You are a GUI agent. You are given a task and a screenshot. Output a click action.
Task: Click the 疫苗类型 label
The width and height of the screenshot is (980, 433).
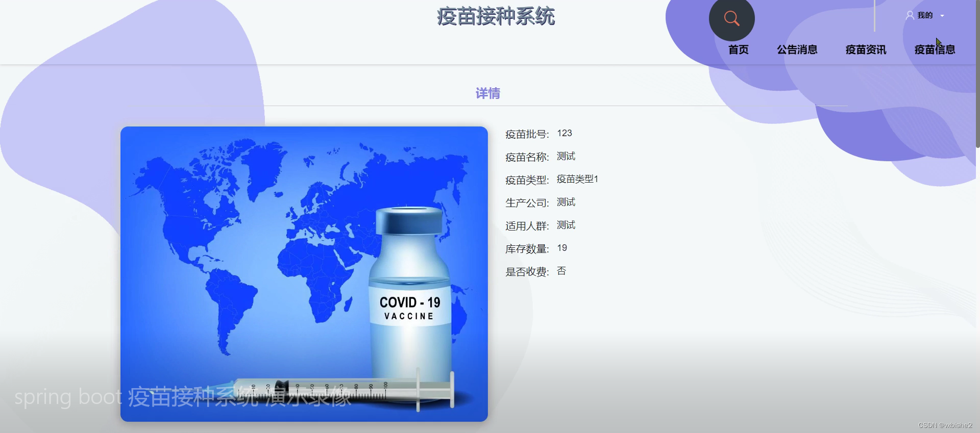point(527,180)
